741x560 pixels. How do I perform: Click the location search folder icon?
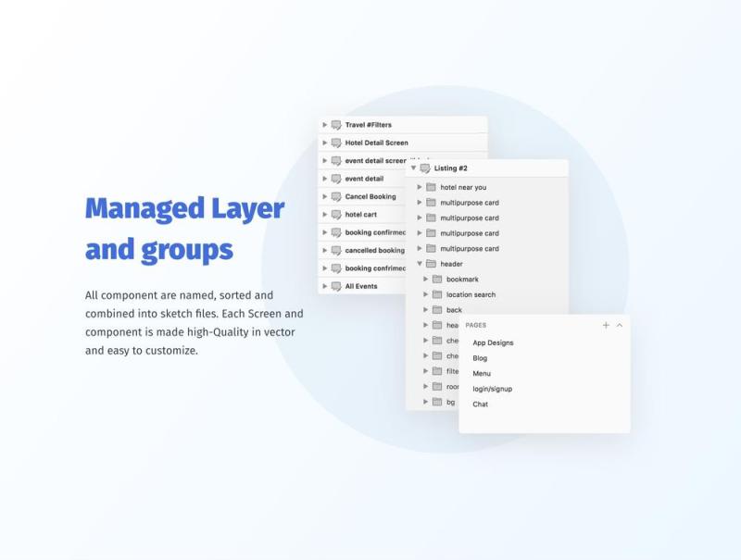coord(437,294)
